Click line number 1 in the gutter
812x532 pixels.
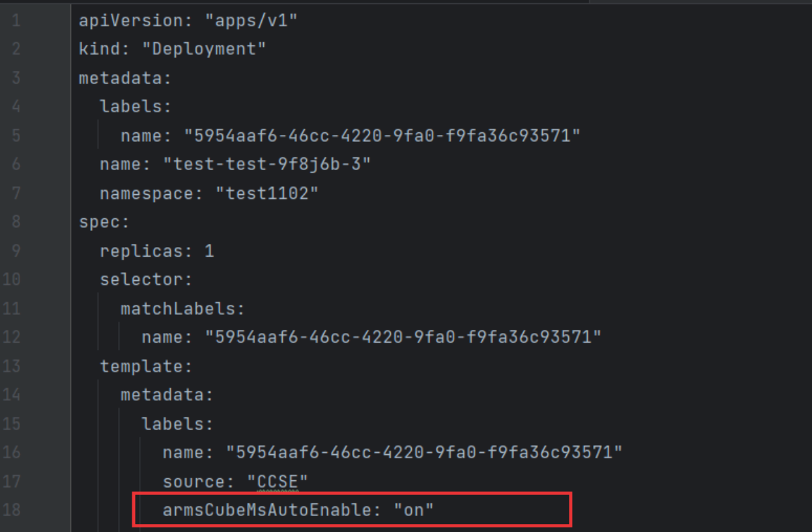click(x=15, y=21)
